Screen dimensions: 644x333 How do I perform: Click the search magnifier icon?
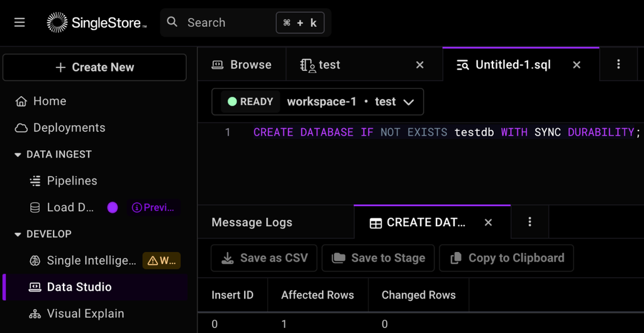[x=172, y=22]
